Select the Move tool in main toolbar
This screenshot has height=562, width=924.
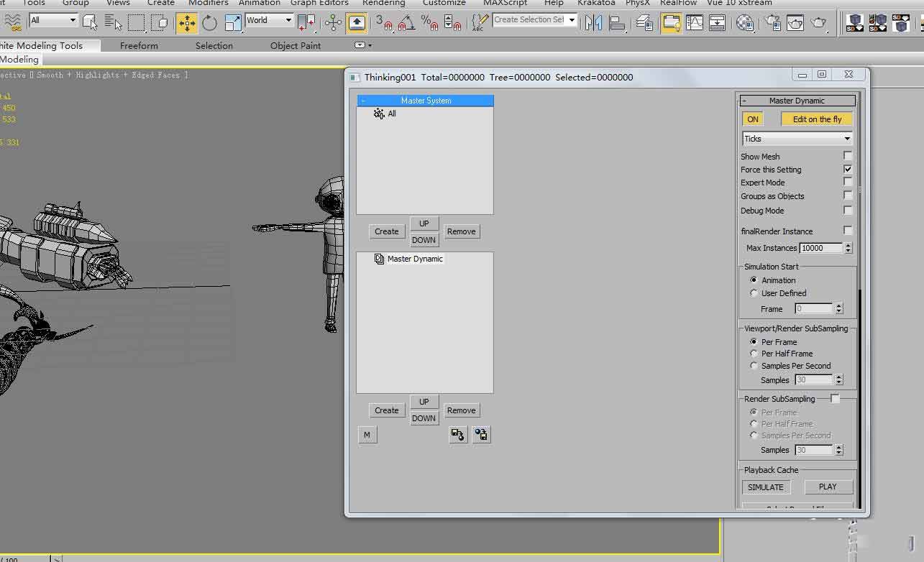187,23
